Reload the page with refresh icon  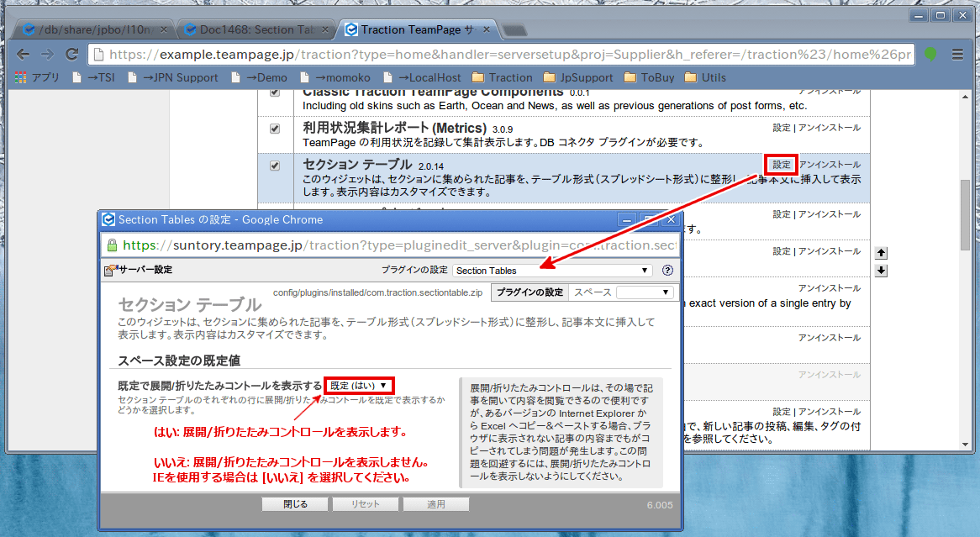tap(72, 55)
